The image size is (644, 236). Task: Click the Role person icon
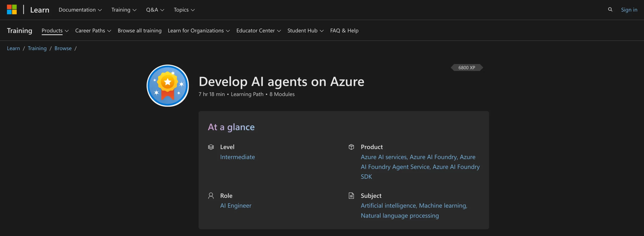pyautogui.click(x=211, y=196)
